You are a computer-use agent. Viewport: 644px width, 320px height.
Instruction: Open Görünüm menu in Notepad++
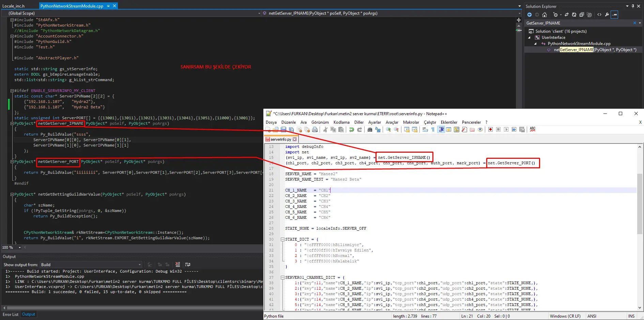point(320,122)
